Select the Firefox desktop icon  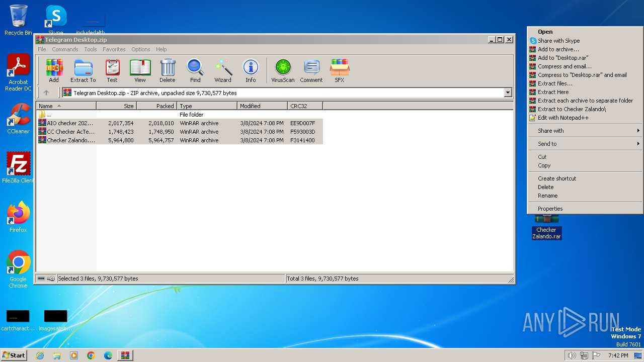tap(18, 217)
